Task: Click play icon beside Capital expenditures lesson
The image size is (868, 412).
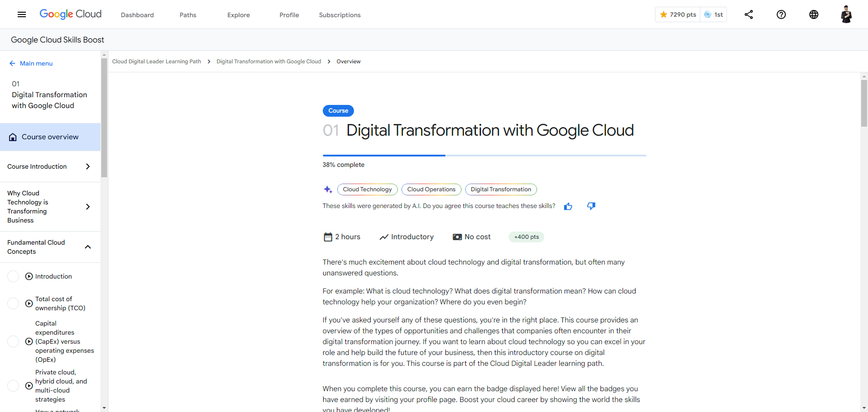Action: 29,341
